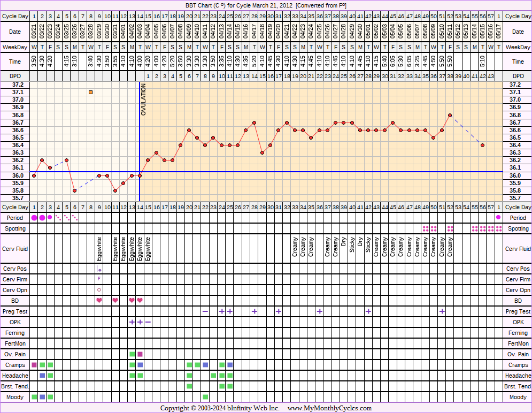Select the green Moody square on cycle day 22

pos(205,397)
